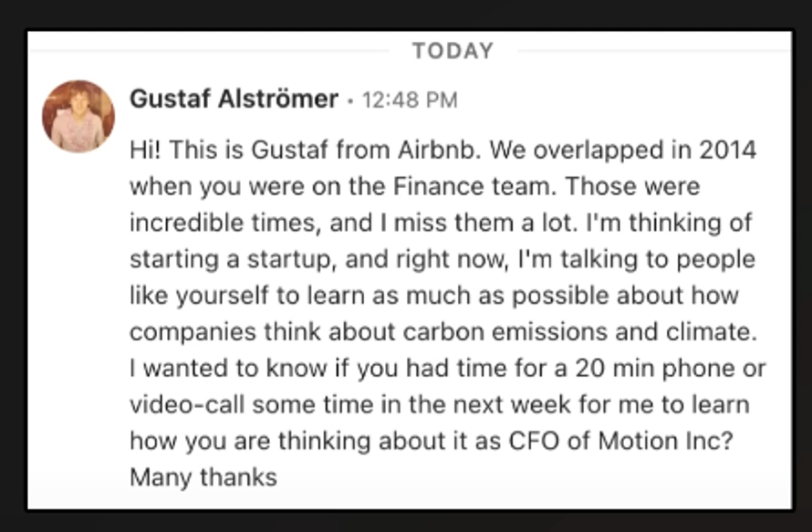This screenshot has width=812, height=532.
Task: Click the greeting "Hi!" starting the message
Action: coord(145,150)
